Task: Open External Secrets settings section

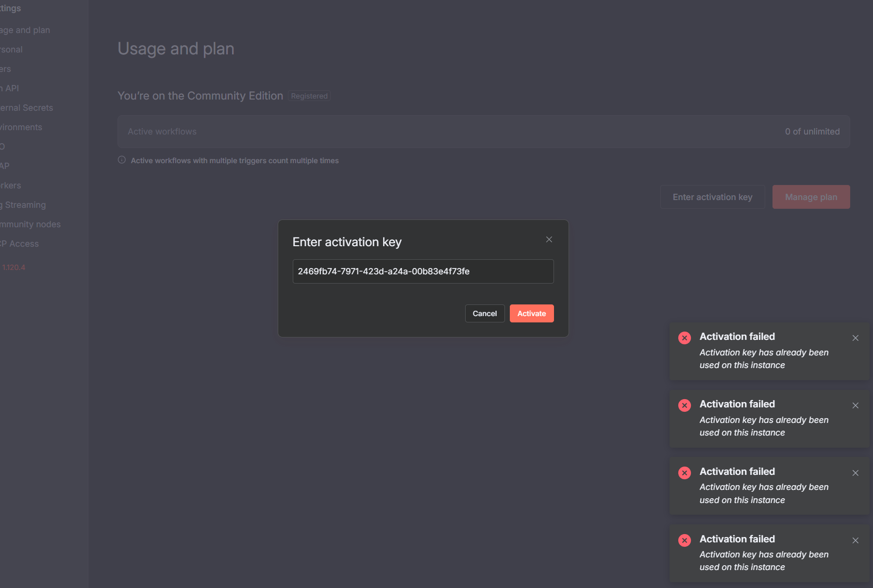Action: pos(27,108)
